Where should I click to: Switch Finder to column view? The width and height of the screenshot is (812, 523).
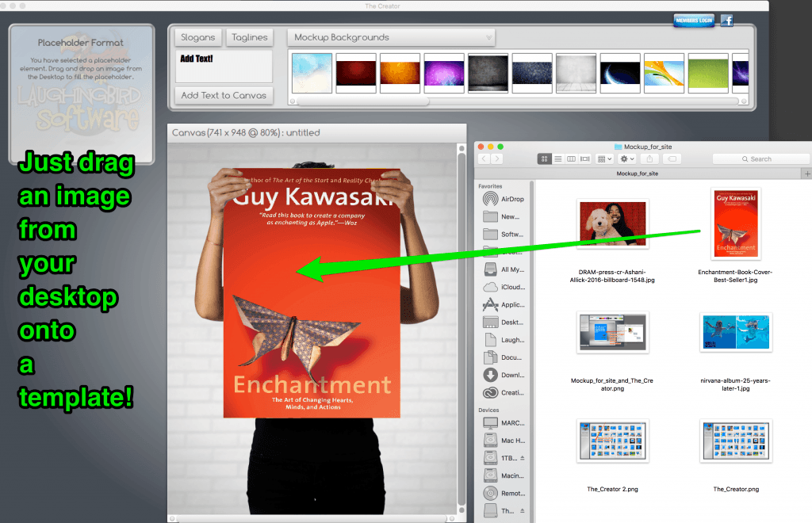(571, 158)
